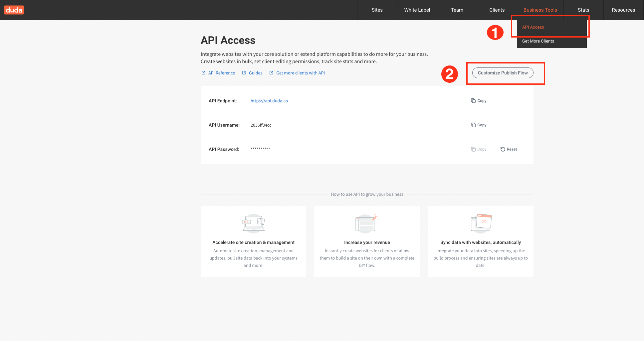Viewport: 644px width, 341px height.
Task: Click the Copy label for API Password
Action: click(x=482, y=149)
